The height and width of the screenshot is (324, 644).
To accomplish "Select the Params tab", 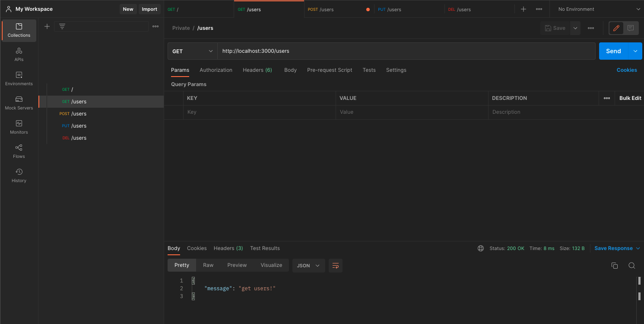I will 180,70.
